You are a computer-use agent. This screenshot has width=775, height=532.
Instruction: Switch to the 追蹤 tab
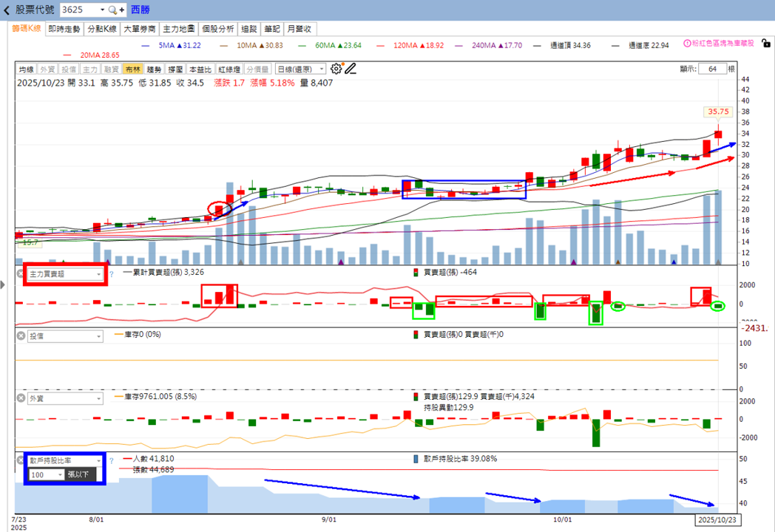pyautogui.click(x=249, y=29)
